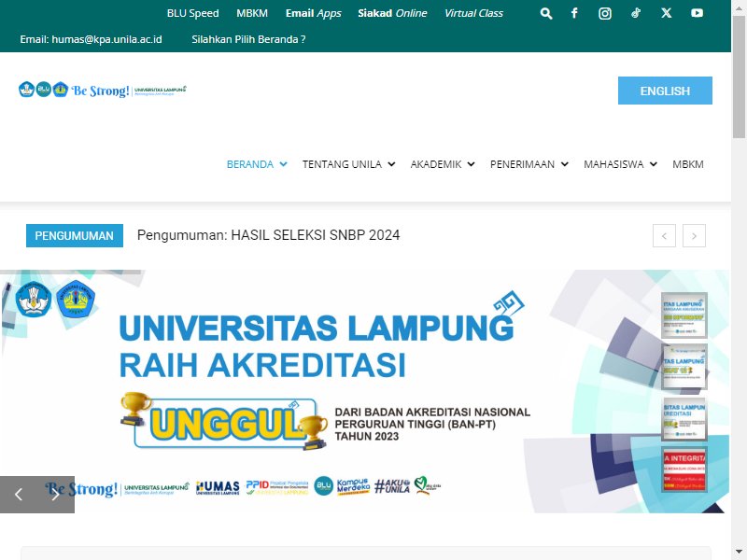
Task: Select the first slider thumbnail
Action: click(x=684, y=315)
